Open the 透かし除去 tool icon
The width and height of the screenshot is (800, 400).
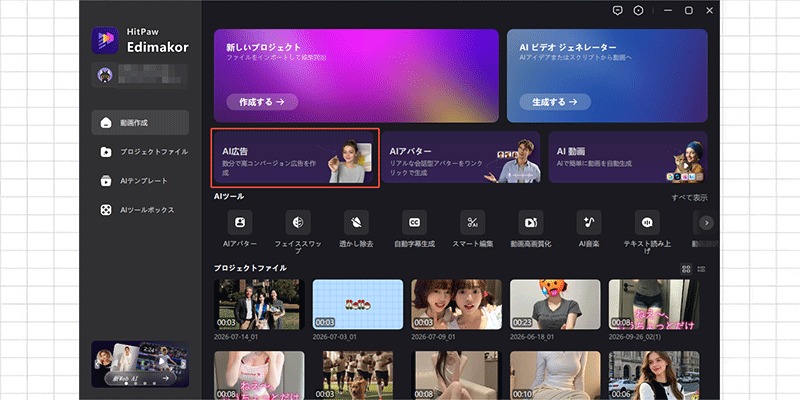[x=356, y=222]
